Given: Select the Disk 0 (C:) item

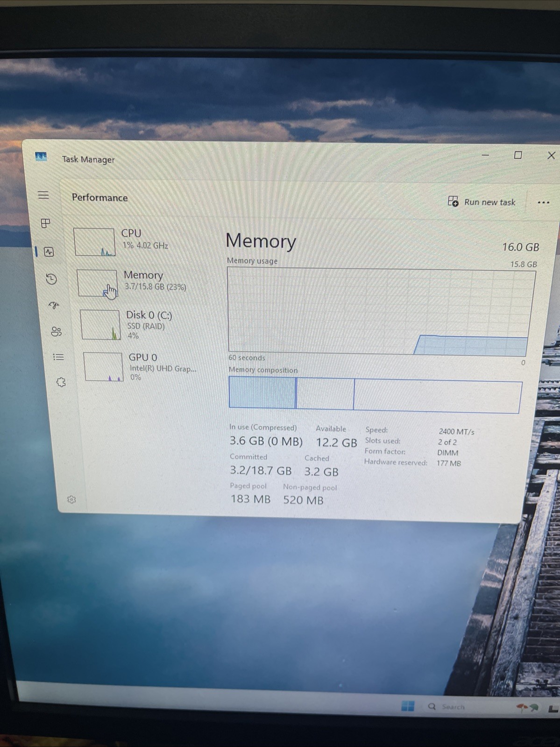Looking at the screenshot, I should (145, 325).
